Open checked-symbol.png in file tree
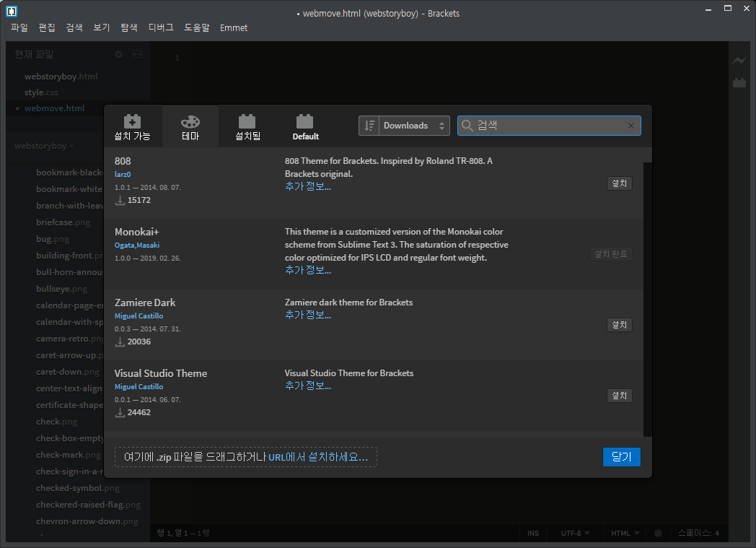The width and height of the screenshot is (756, 548). pyautogui.click(x=78, y=488)
